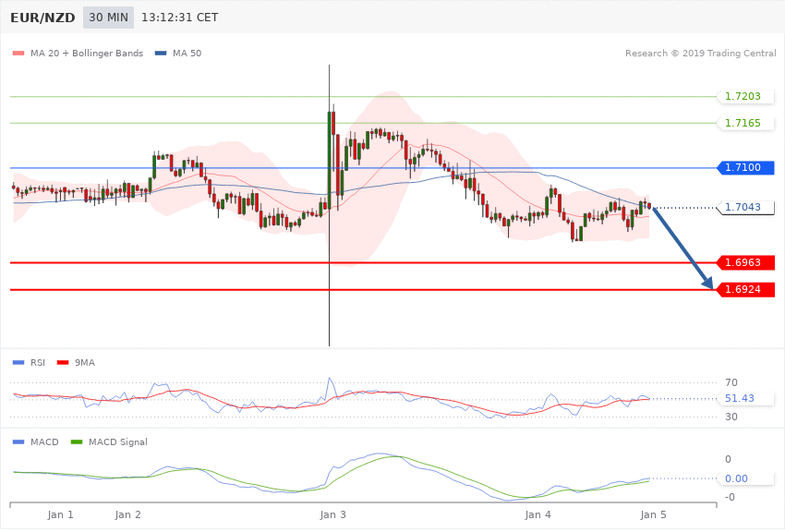Click the Jan 2 date axis label
Image resolution: width=785 pixels, height=532 pixels.
128,514
